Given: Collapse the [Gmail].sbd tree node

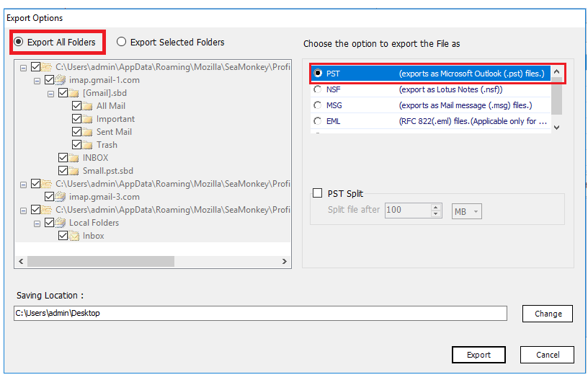Looking at the screenshot, I should [50, 94].
